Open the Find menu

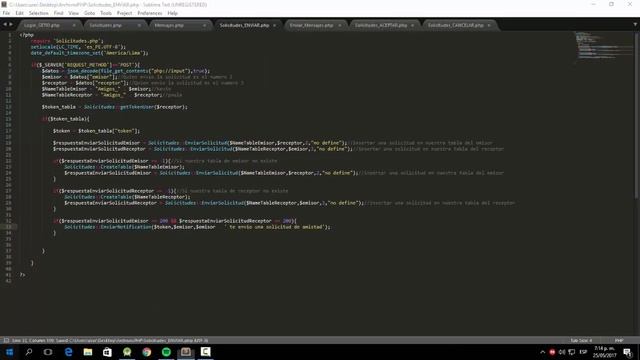pyautogui.click(x=58, y=13)
